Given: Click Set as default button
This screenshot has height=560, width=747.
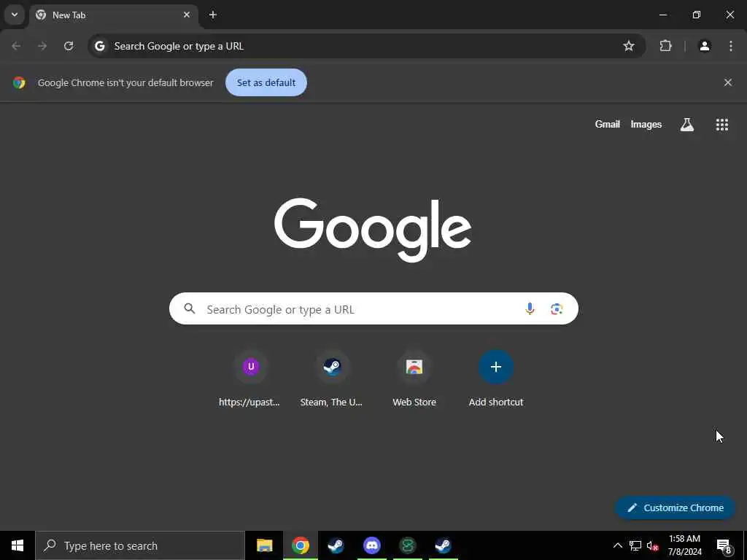Looking at the screenshot, I should (266, 82).
